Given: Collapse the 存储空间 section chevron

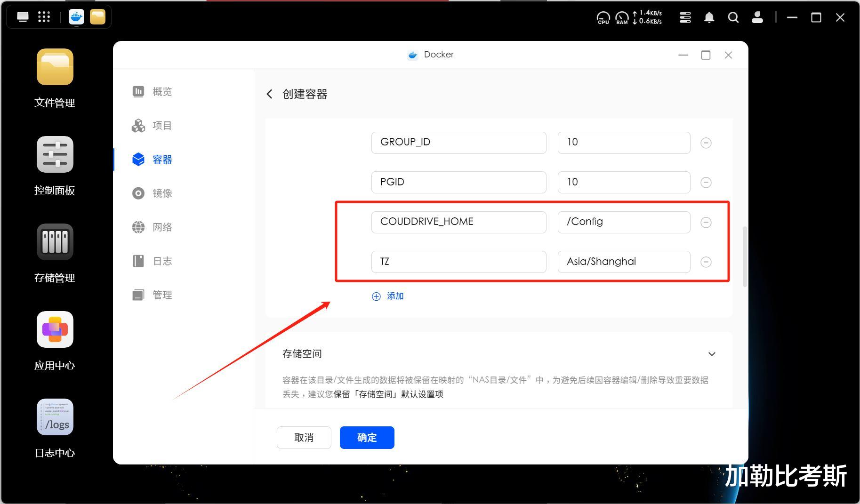Looking at the screenshot, I should coord(712,354).
